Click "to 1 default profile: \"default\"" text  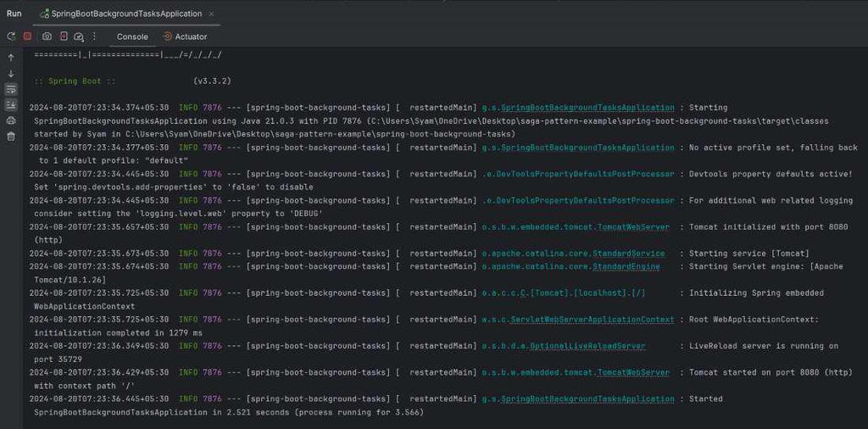(114, 160)
